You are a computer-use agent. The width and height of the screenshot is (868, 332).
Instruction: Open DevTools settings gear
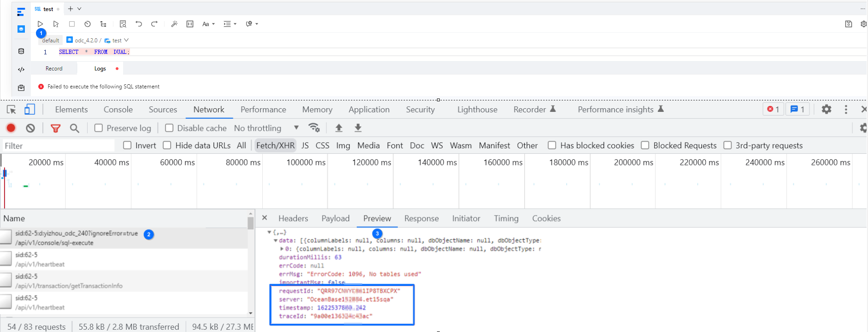point(826,110)
